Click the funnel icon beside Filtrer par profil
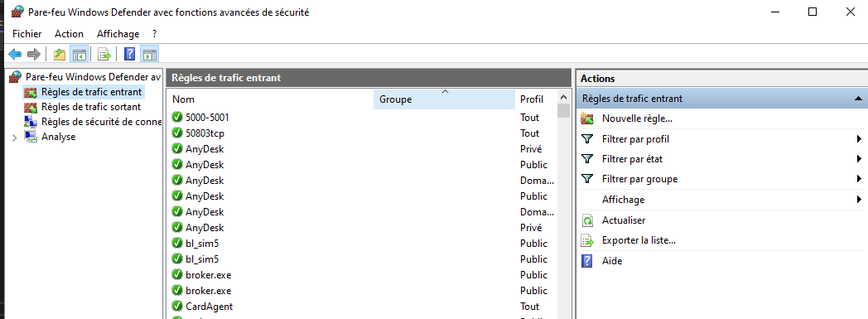Viewport: 868px width, 319px height. click(587, 139)
